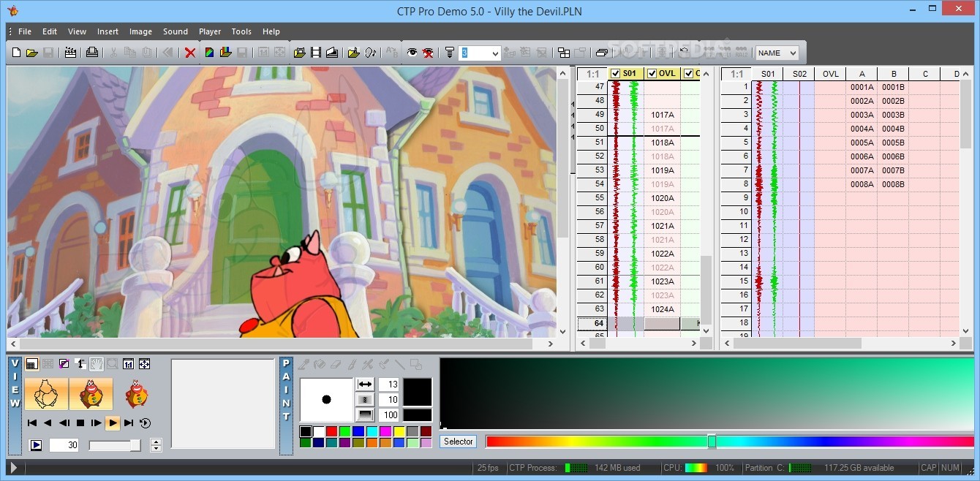Click the film strip icon in the toolbar
The image size is (980, 481).
pos(314,53)
